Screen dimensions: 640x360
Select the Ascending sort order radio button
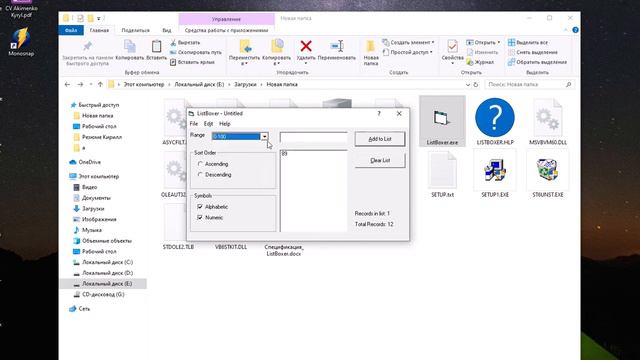coord(200,164)
